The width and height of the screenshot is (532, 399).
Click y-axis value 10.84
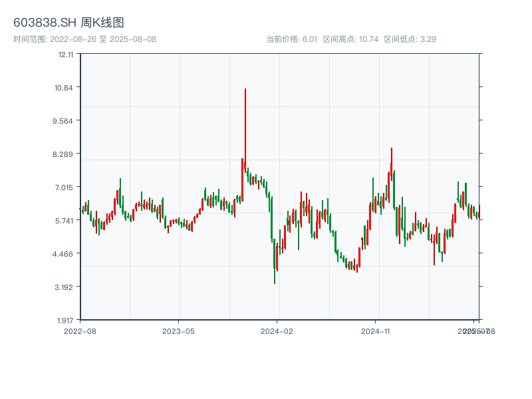pyautogui.click(x=64, y=88)
